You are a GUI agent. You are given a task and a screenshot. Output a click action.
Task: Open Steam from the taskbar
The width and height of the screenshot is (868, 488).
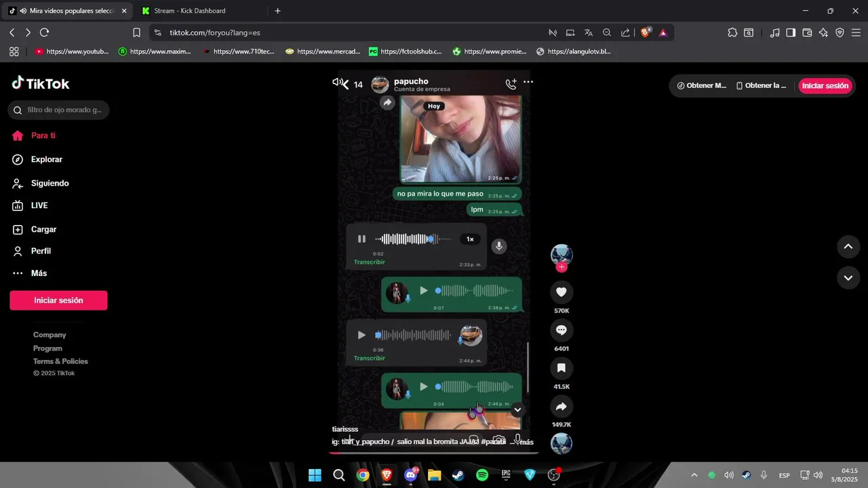coord(458,475)
